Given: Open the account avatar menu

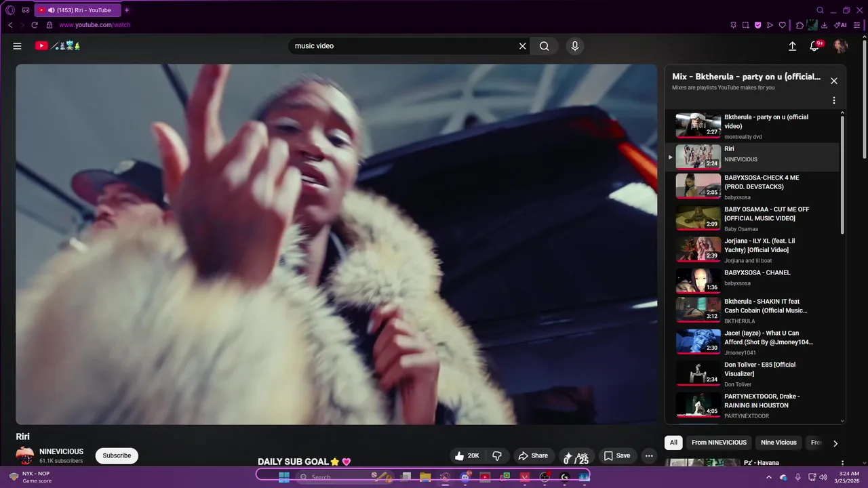Looking at the screenshot, I should tap(840, 46).
